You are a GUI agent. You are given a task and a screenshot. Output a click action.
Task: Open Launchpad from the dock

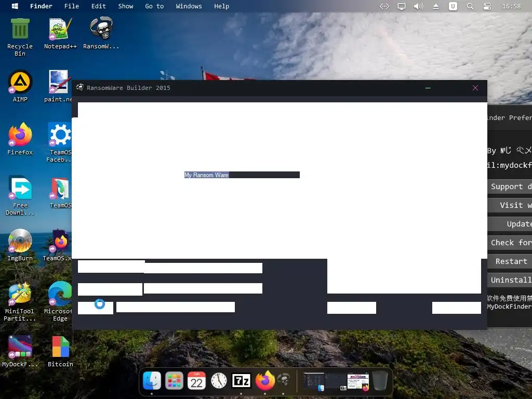coord(174,381)
